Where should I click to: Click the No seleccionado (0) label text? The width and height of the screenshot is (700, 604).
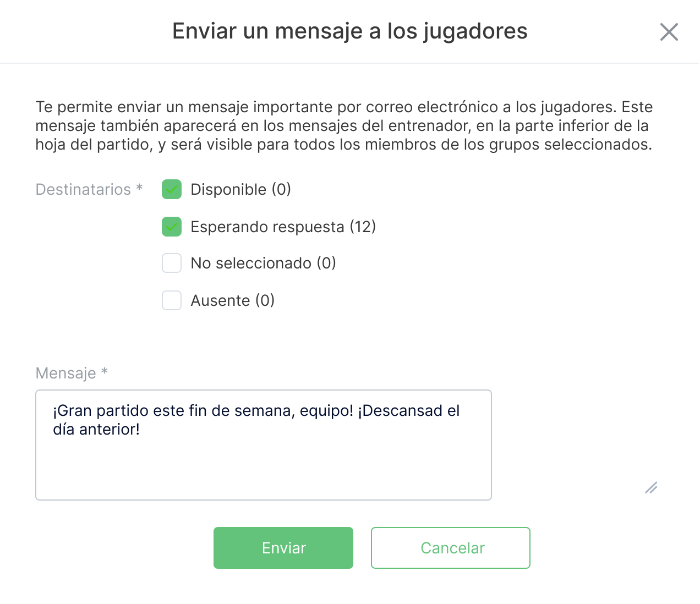click(262, 263)
